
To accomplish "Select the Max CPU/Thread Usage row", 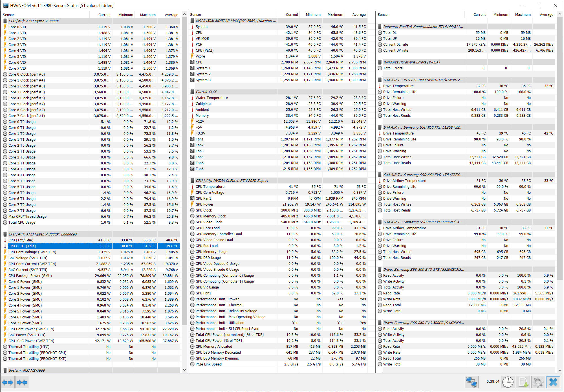I will point(91,217).
